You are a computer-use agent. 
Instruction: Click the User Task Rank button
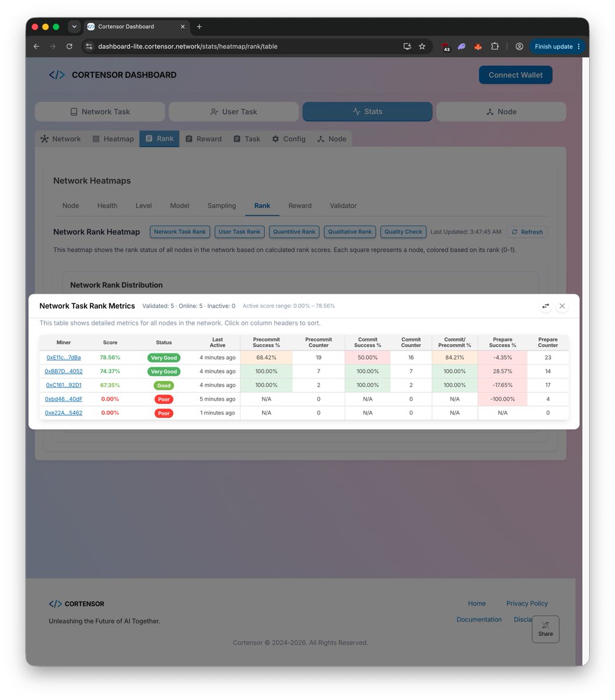[x=239, y=232]
